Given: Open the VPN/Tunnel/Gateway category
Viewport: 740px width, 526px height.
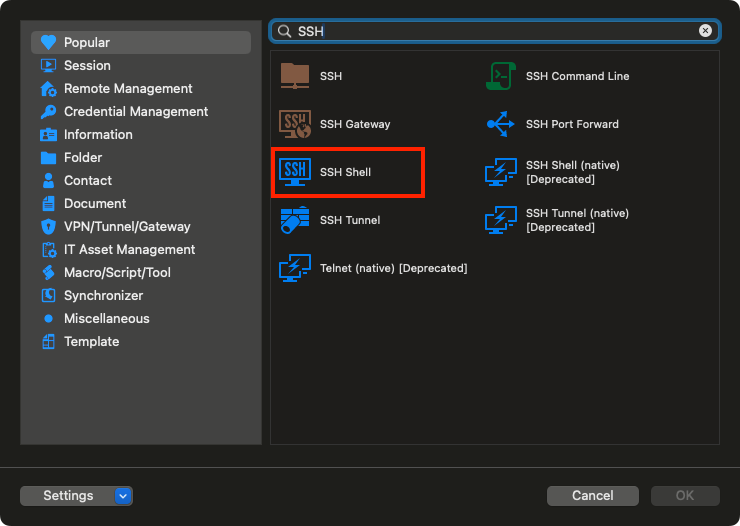Looking at the screenshot, I should [141, 227].
